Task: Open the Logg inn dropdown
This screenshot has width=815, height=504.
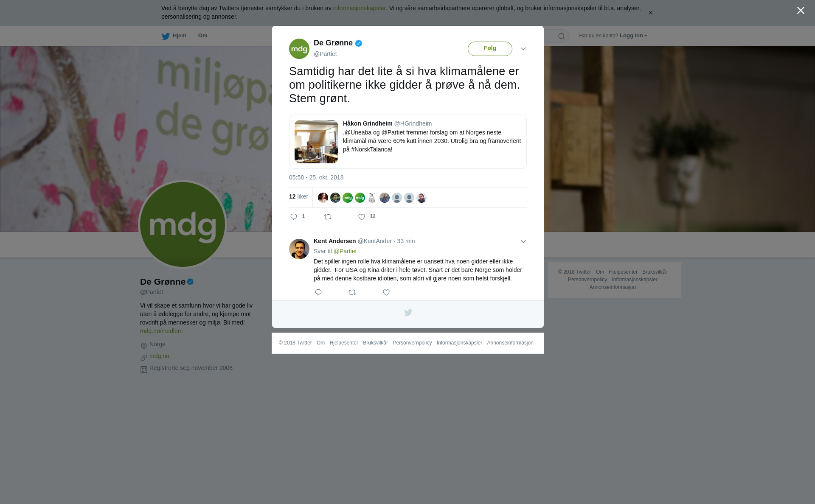Action: pyautogui.click(x=633, y=36)
